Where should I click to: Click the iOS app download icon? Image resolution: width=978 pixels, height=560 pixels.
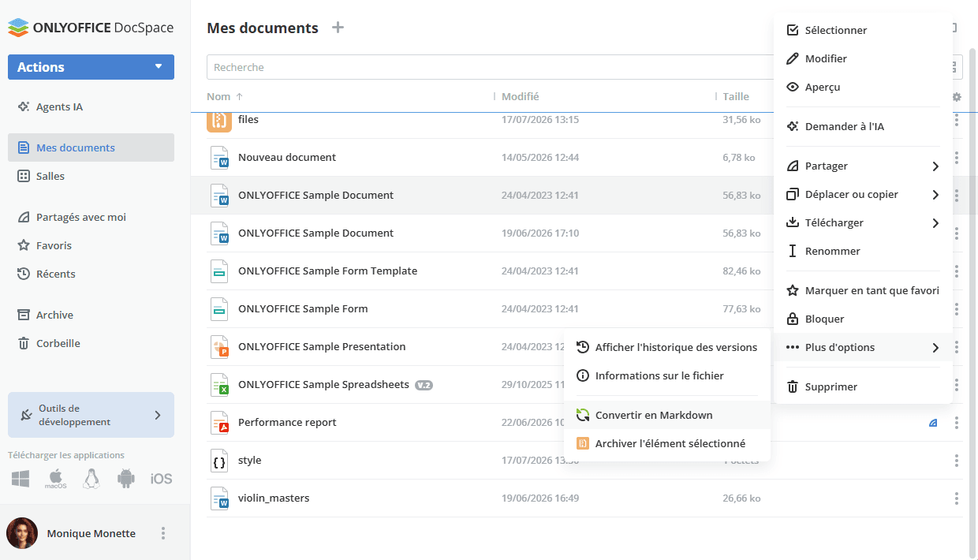pos(161,479)
